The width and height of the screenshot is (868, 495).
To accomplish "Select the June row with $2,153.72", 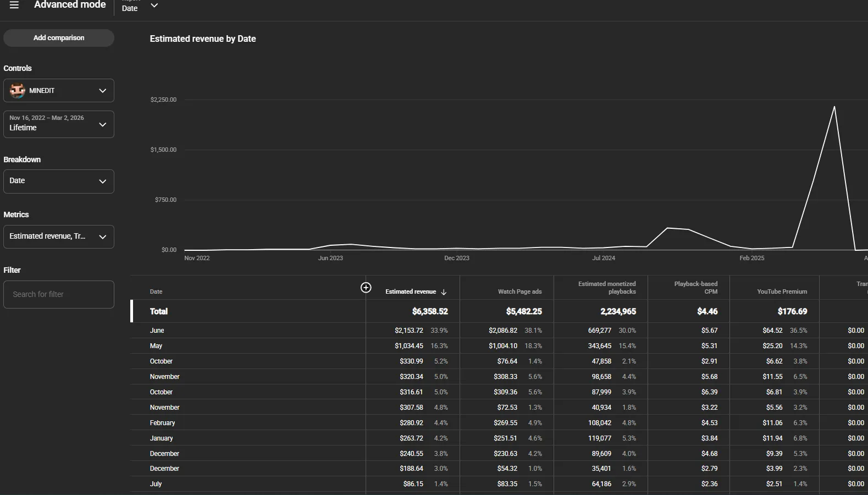I will 499,331.
